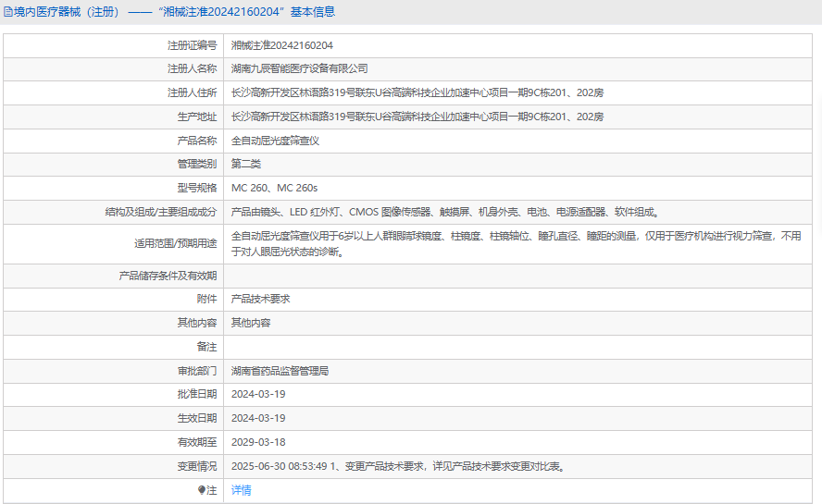The image size is (822, 504).
Task: Click change record dated 2025-06-30 08:53:49
Action: [399, 466]
